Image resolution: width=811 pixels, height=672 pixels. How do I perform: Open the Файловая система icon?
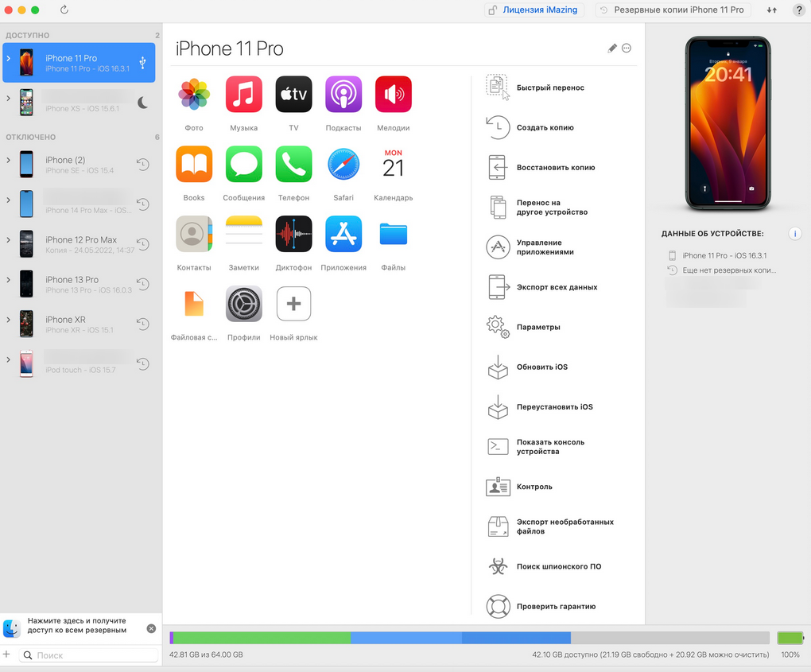(194, 304)
